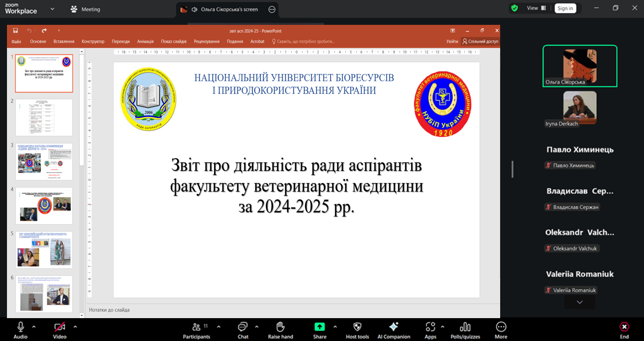Screen dimensions: 644x341
Task: Click the green Share screen icon
Action: point(320,327)
